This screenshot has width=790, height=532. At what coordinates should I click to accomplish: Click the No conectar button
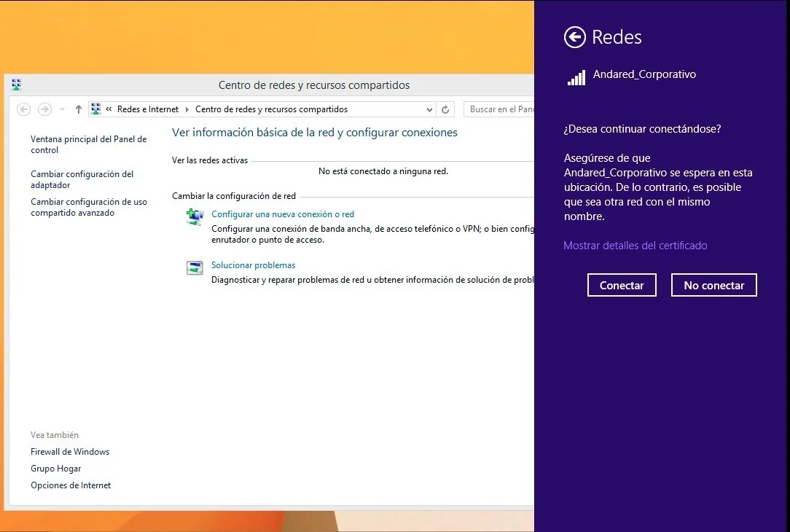tap(714, 285)
